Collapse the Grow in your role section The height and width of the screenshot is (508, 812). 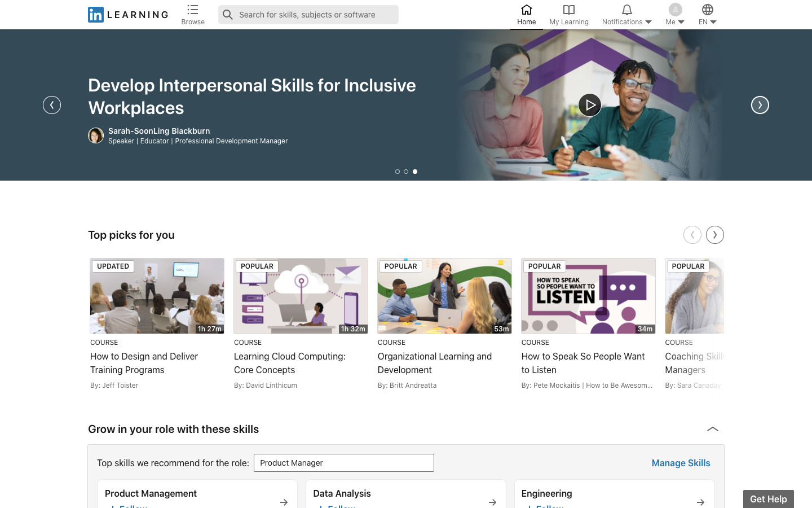click(x=713, y=429)
